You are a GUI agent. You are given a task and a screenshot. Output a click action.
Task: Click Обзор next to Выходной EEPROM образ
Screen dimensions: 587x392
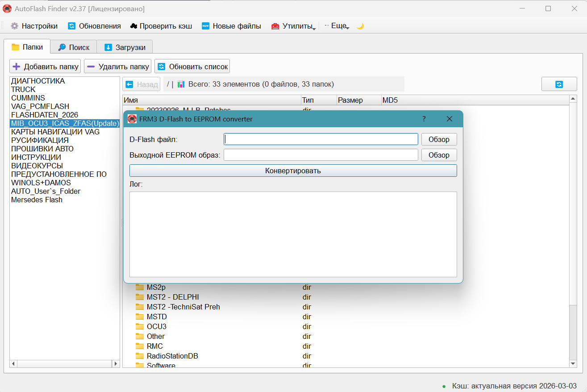pyautogui.click(x=439, y=155)
